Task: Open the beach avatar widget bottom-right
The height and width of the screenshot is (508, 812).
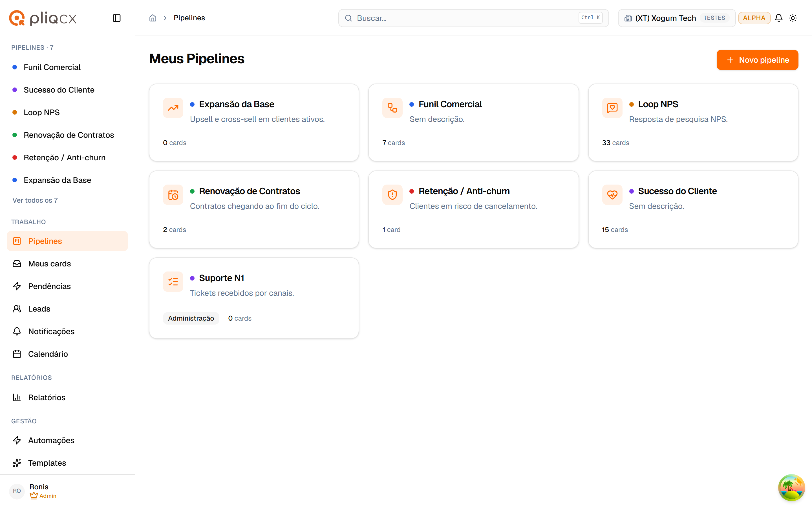Action: click(x=791, y=487)
